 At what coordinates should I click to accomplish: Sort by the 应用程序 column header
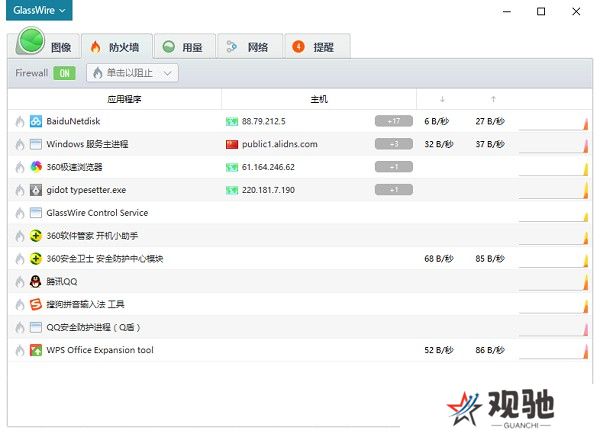pyautogui.click(x=124, y=100)
